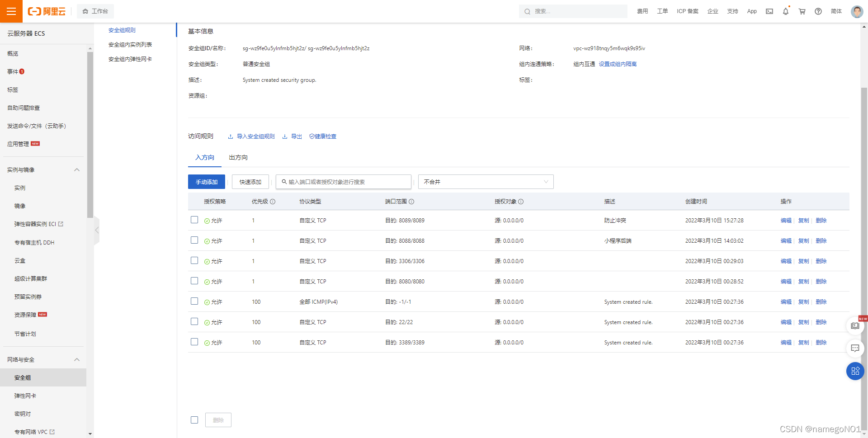
Task: Select checkbox for ICMP(IPv4) rule
Action: tap(194, 301)
